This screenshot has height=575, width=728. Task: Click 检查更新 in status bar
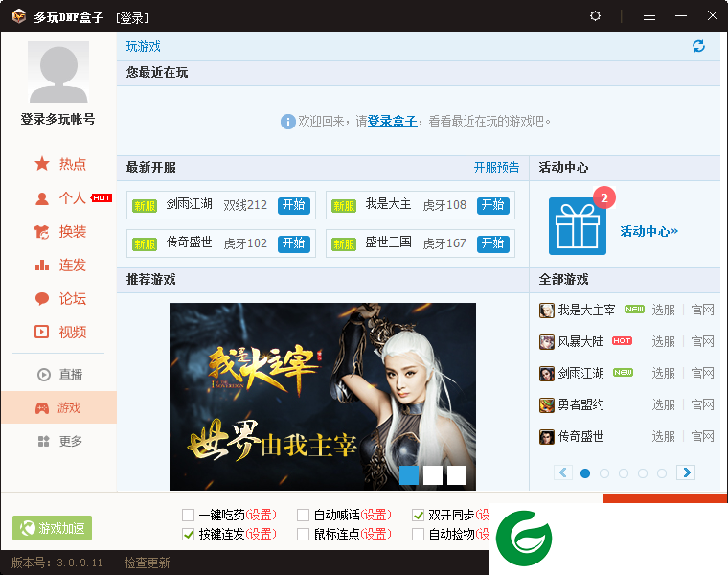(x=147, y=563)
